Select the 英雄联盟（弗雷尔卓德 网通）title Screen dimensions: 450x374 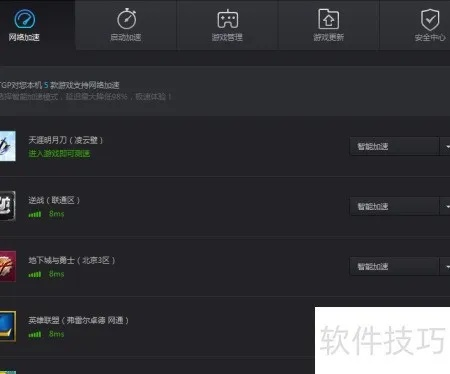[x=79, y=320]
